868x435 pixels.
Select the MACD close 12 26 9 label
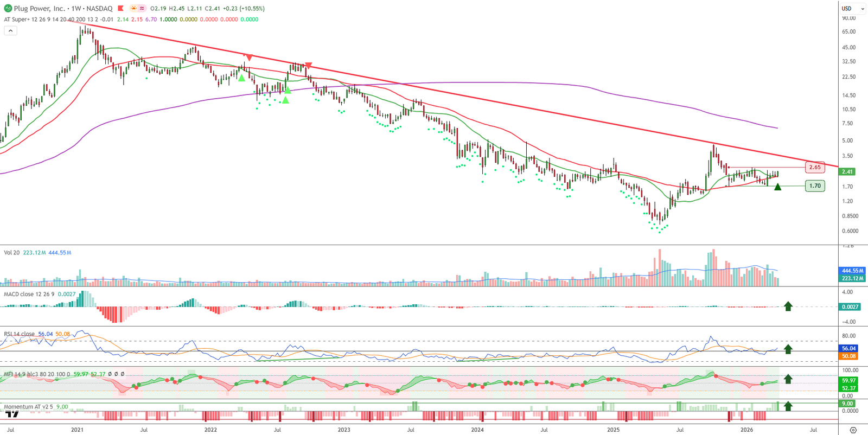pos(29,294)
